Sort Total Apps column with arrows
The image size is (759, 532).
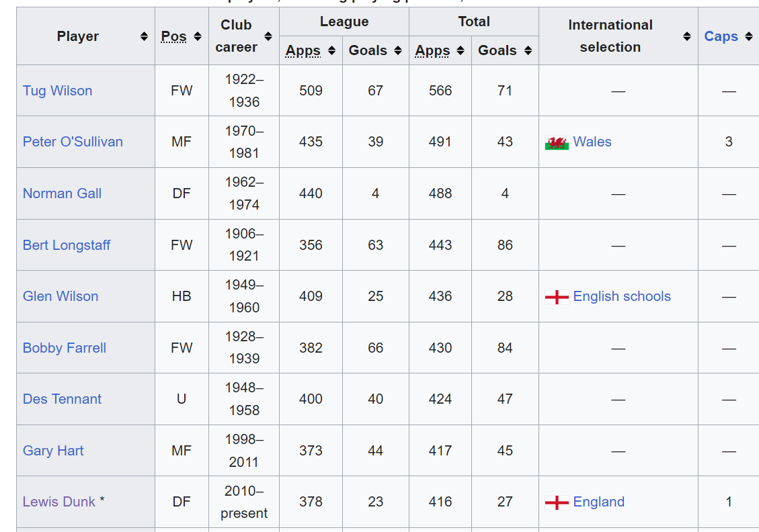461,50
